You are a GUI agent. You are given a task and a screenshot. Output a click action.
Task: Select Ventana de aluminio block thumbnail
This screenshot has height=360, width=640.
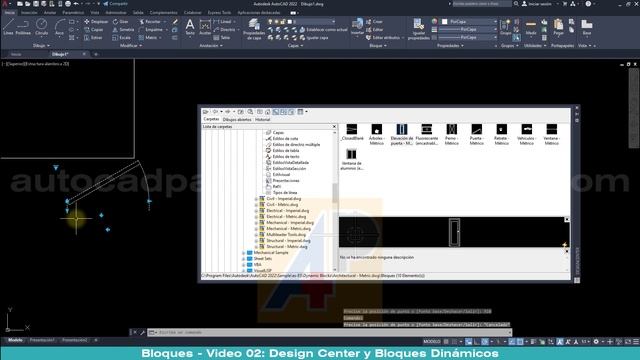coord(351,160)
